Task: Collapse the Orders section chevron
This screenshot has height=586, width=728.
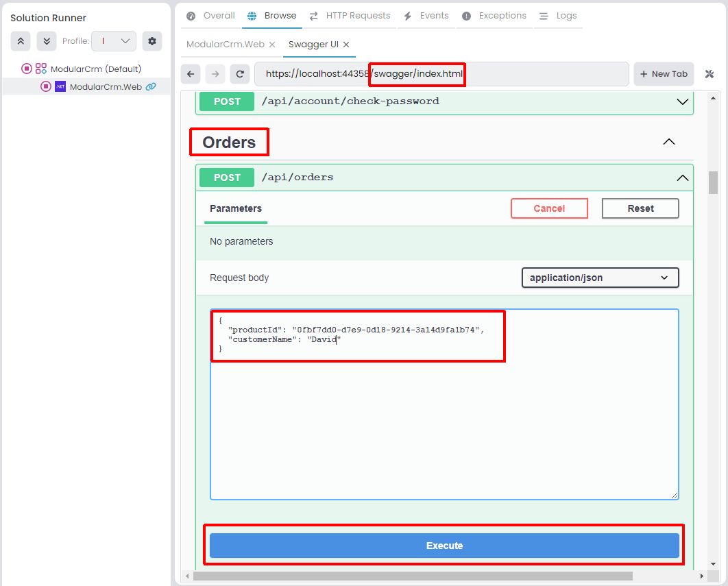Action: [x=669, y=142]
